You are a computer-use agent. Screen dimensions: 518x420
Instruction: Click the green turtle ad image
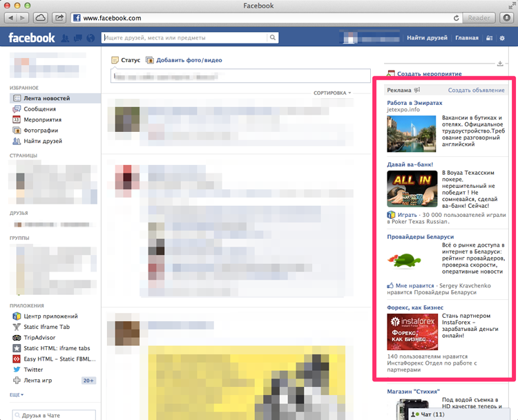[x=404, y=260]
